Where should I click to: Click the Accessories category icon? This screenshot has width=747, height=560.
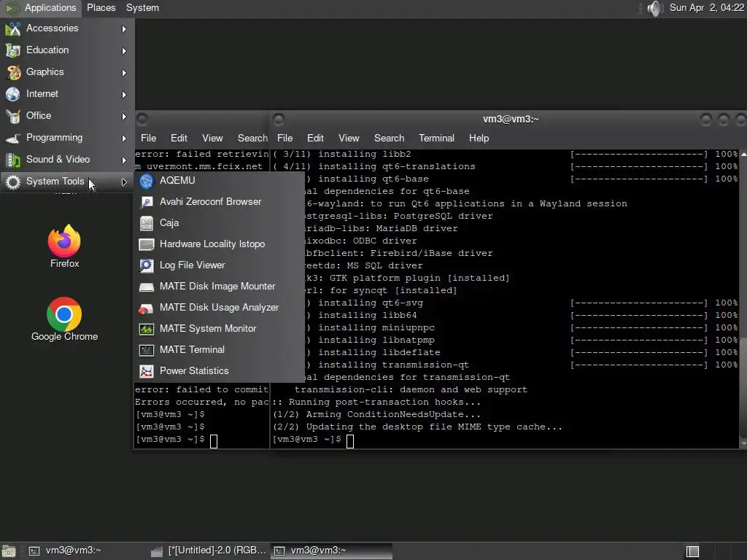click(x=13, y=28)
